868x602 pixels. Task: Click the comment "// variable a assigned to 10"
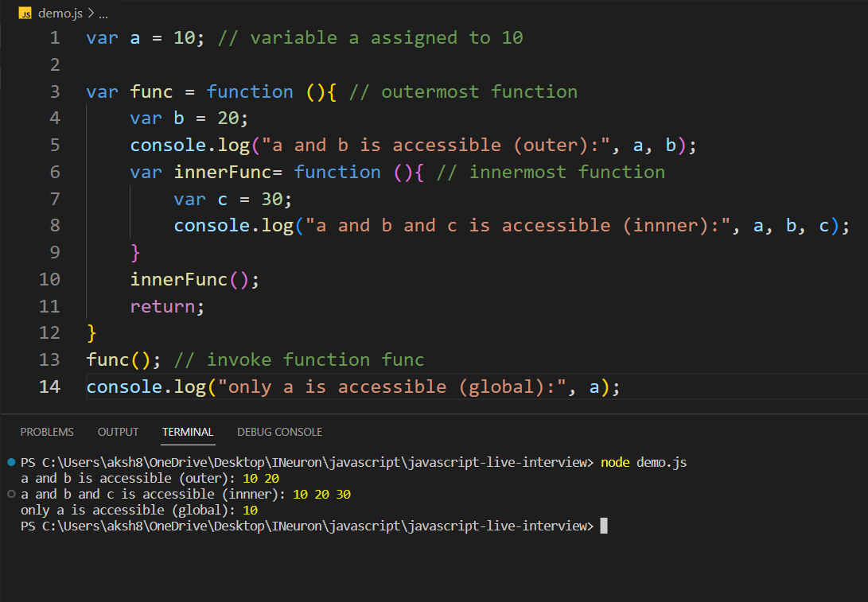point(370,38)
